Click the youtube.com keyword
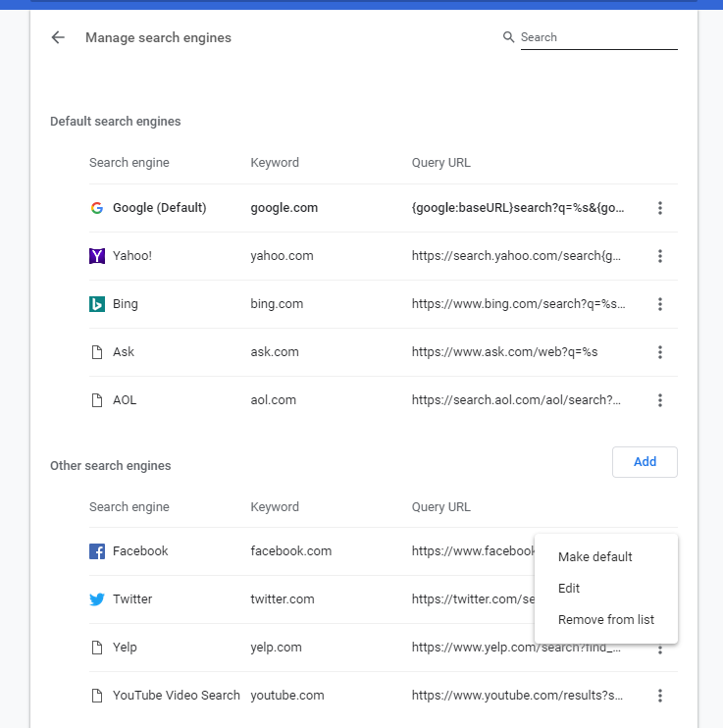The height and width of the screenshot is (728, 723). pyautogui.click(x=287, y=696)
